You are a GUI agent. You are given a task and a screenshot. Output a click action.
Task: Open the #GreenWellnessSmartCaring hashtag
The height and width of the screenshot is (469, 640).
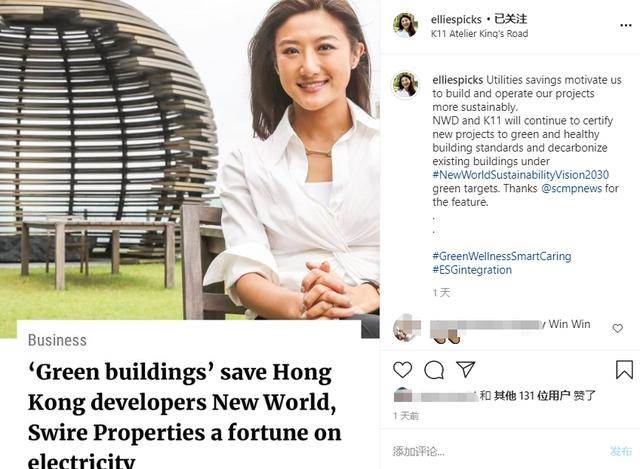[502, 256]
